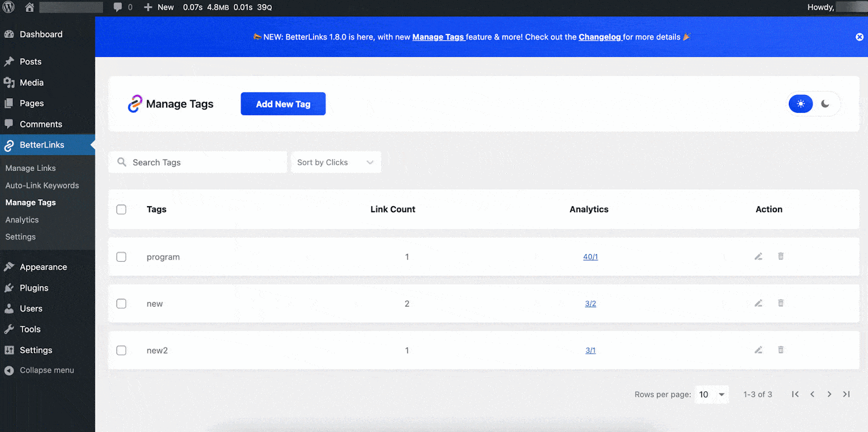
Task: Open the Sort by Clicks dropdown
Action: (336, 162)
